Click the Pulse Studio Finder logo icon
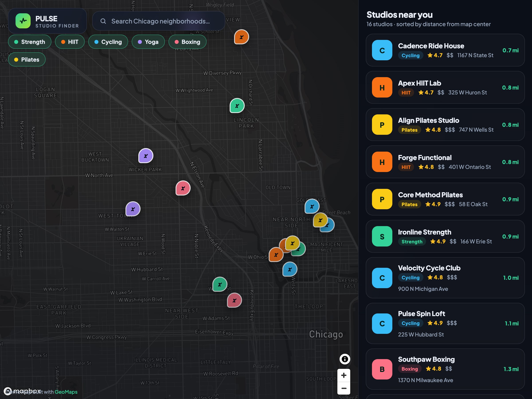The height and width of the screenshot is (399, 532). point(23,21)
